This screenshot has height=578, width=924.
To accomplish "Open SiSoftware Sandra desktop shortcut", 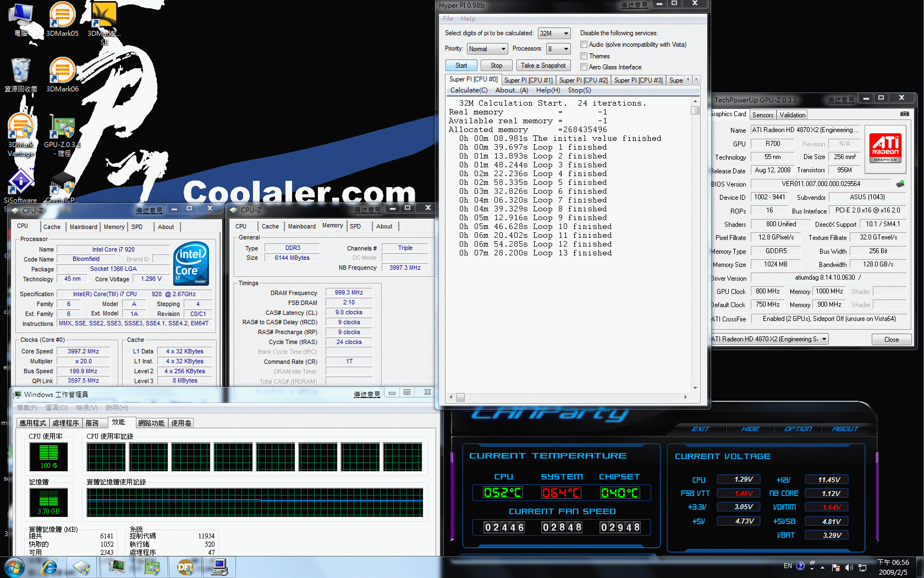I will coord(20,185).
